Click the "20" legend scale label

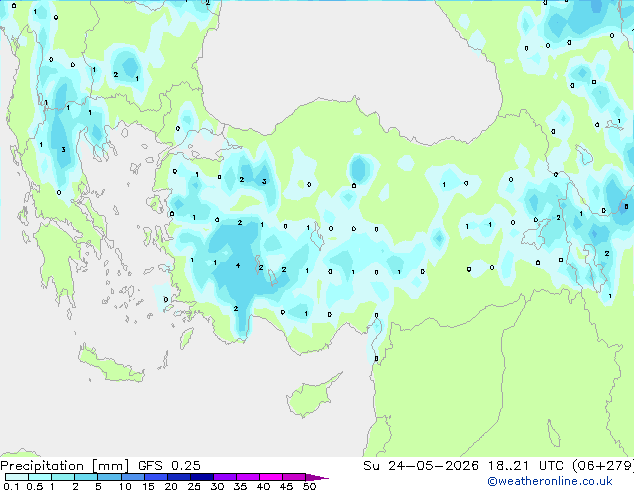[x=171, y=486]
